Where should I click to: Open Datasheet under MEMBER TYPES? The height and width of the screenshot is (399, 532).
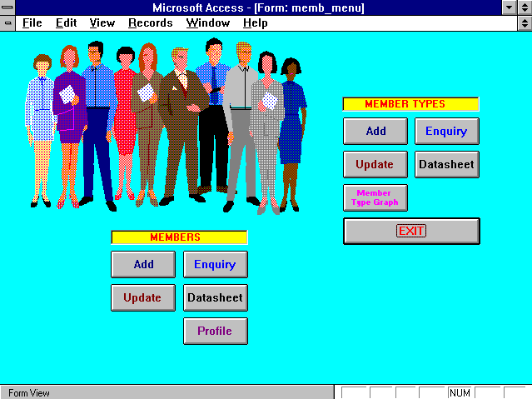pos(447,164)
